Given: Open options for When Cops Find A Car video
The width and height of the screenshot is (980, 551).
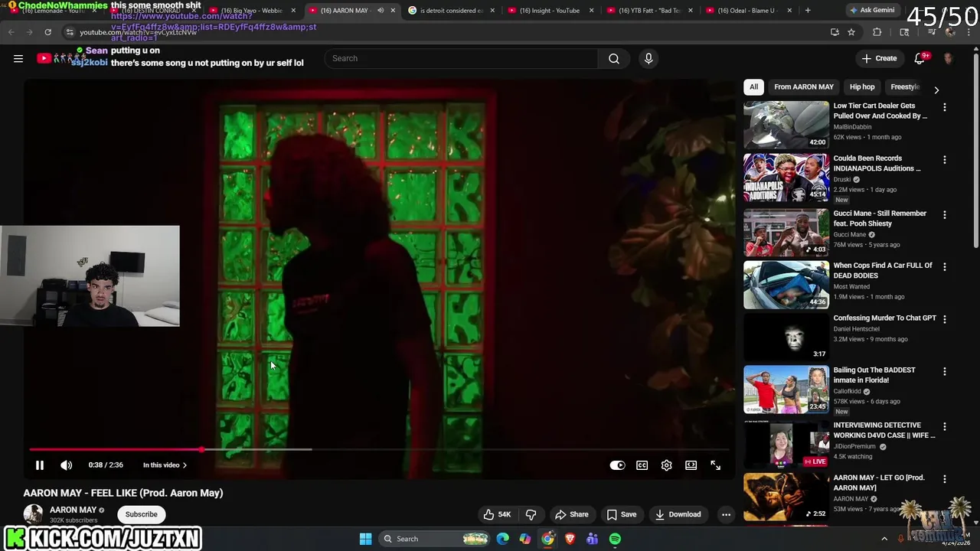Looking at the screenshot, I should tap(945, 267).
